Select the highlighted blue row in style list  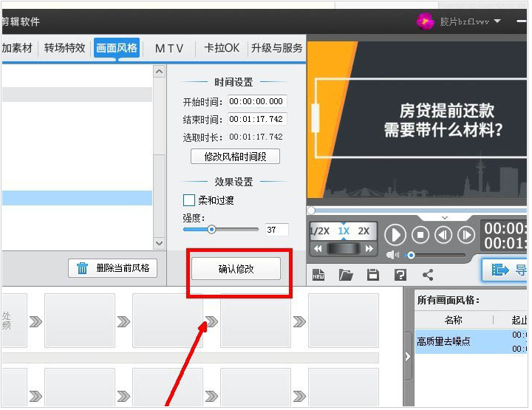pos(77,198)
